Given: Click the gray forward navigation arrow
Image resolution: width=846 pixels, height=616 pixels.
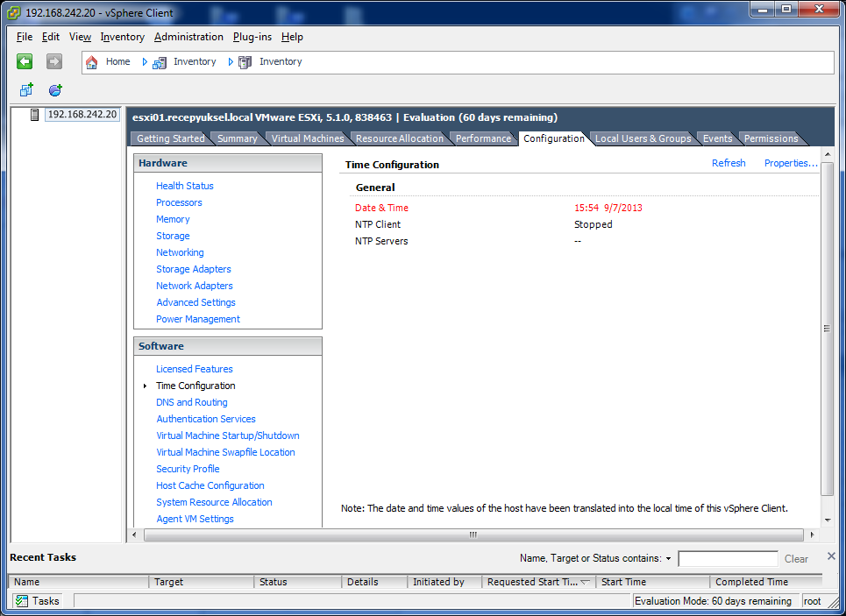Looking at the screenshot, I should point(54,61).
